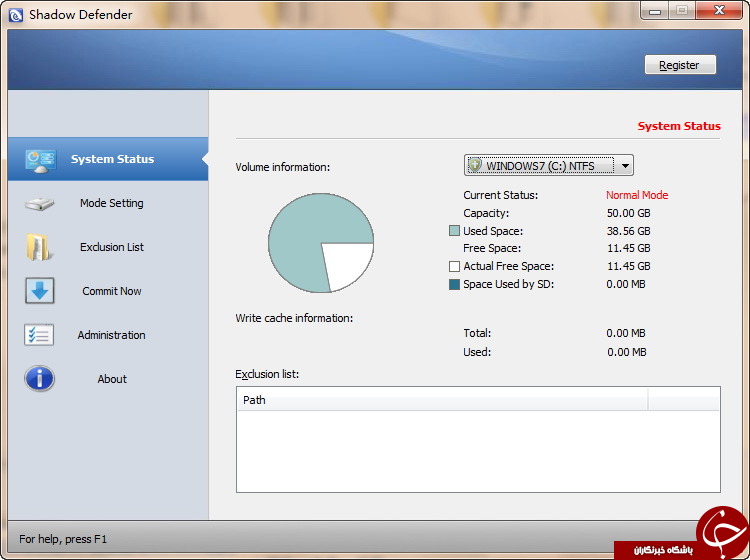Click the Path column header
750x560 pixels.
442,400
